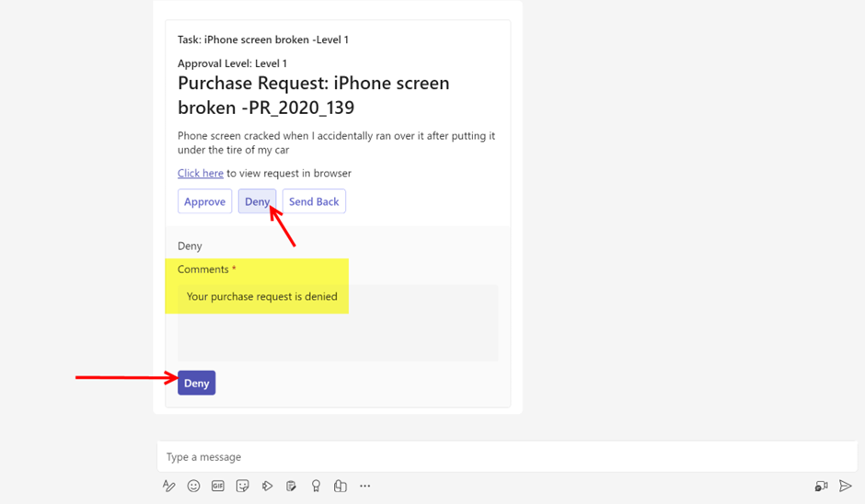This screenshot has height=504, width=865.
Task: Click the Comments field label
Action: click(203, 269)
